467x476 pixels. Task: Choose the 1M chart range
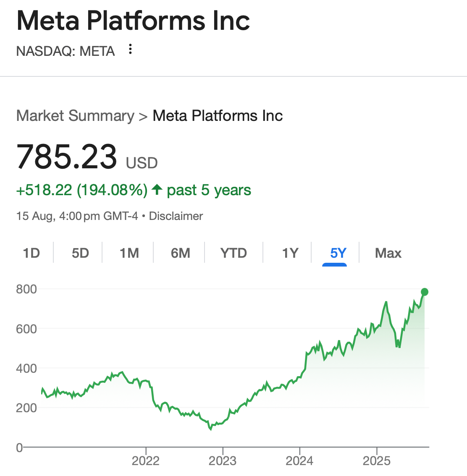(129, 253)
